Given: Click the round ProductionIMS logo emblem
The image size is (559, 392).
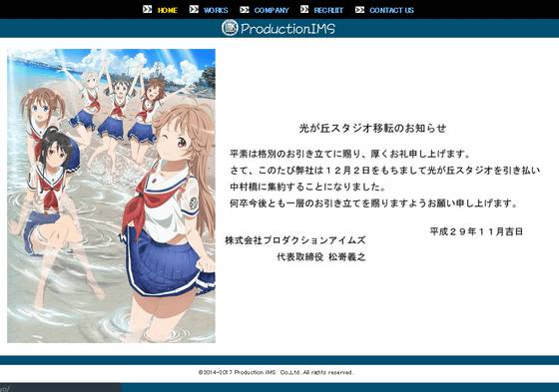Looking at the screenshot, I should [x=230, y=28].
